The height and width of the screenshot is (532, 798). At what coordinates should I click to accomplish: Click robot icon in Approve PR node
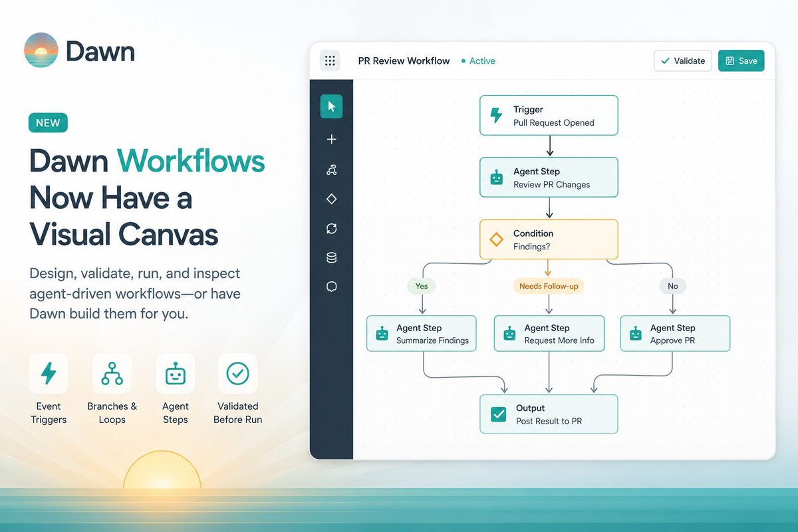pos(636,334)
